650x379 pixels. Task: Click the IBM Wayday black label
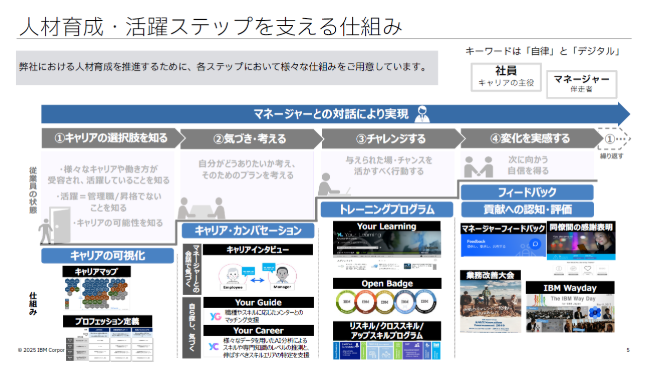click(x=570, y=288)
